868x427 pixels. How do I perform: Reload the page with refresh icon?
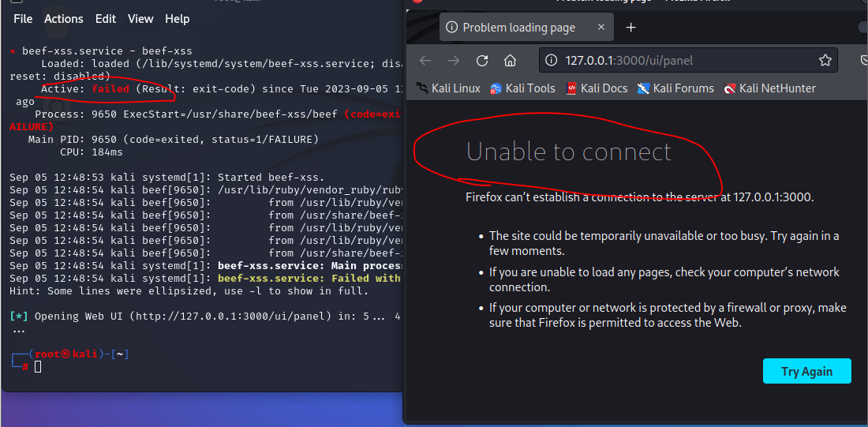coord(482,60)
